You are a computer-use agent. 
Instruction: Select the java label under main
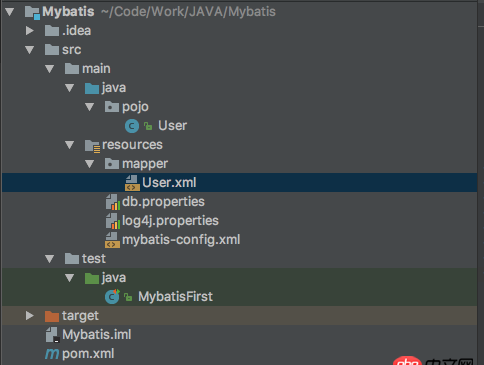coord(114,88)
